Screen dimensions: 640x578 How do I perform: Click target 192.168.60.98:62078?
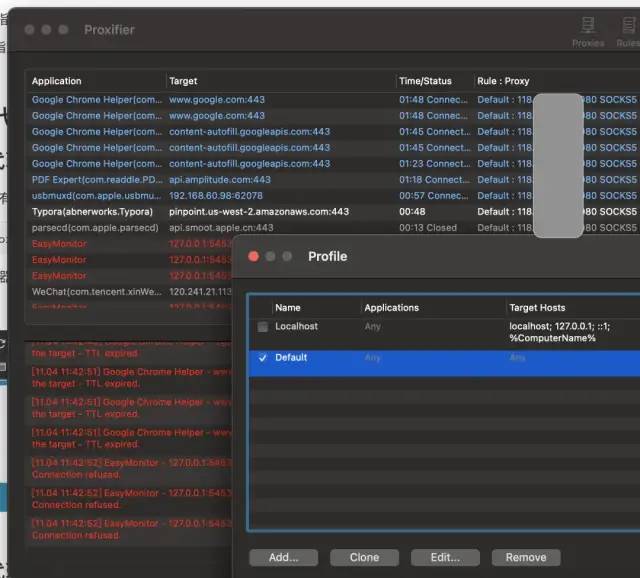point(216,196)
